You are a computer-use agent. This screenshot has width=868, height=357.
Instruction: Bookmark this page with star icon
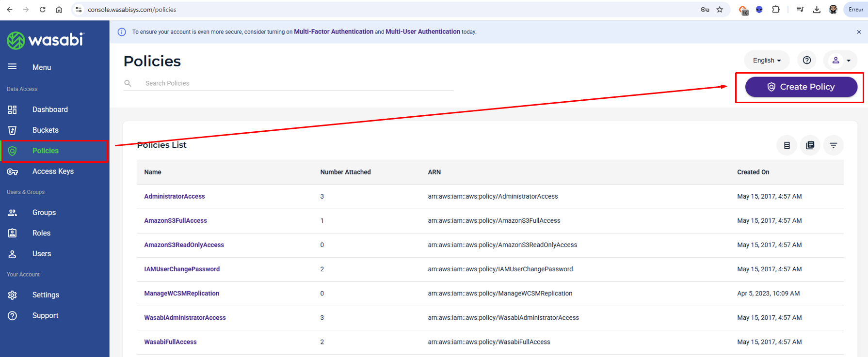720,10
